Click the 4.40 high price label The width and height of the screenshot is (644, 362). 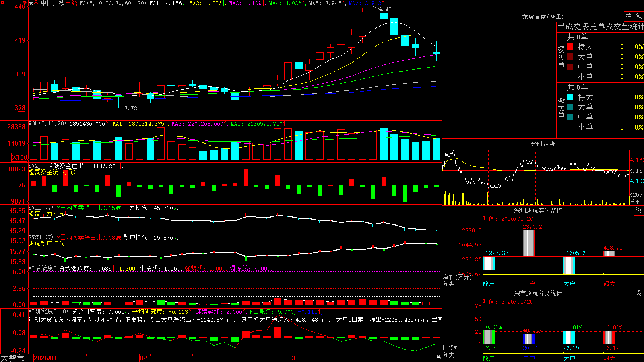[x=385, y=9]
